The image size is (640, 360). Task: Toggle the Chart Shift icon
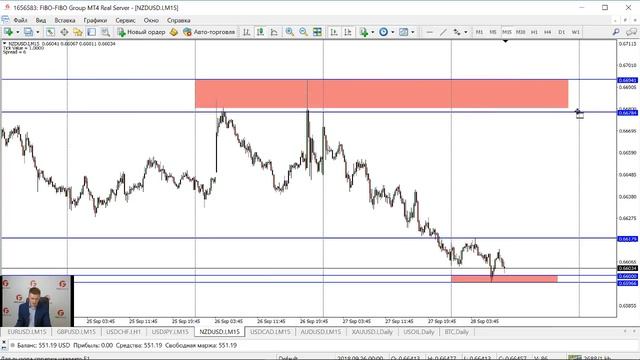point(348,32)
